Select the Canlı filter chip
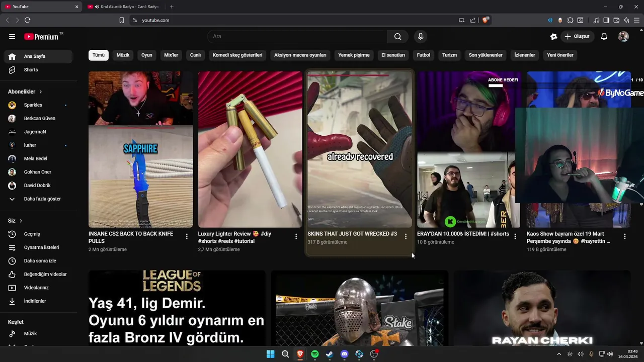The height and width of the screenshot is (362, 644). 195,55
